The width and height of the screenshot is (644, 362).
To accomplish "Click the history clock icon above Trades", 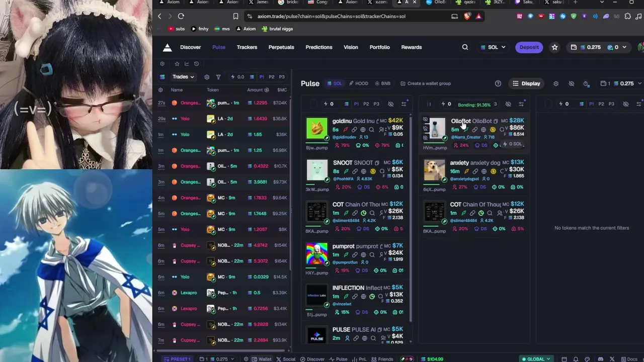I will (x=196, y=64).
